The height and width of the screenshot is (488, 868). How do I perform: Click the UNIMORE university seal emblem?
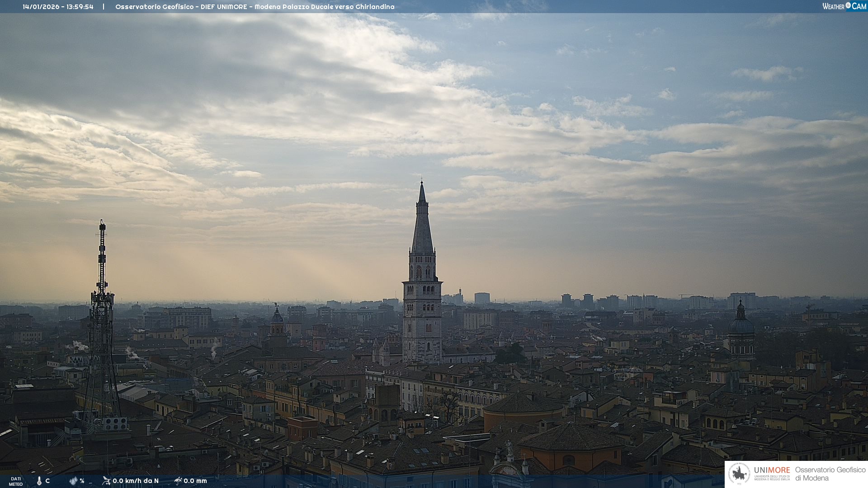click(x=739, y=474)
